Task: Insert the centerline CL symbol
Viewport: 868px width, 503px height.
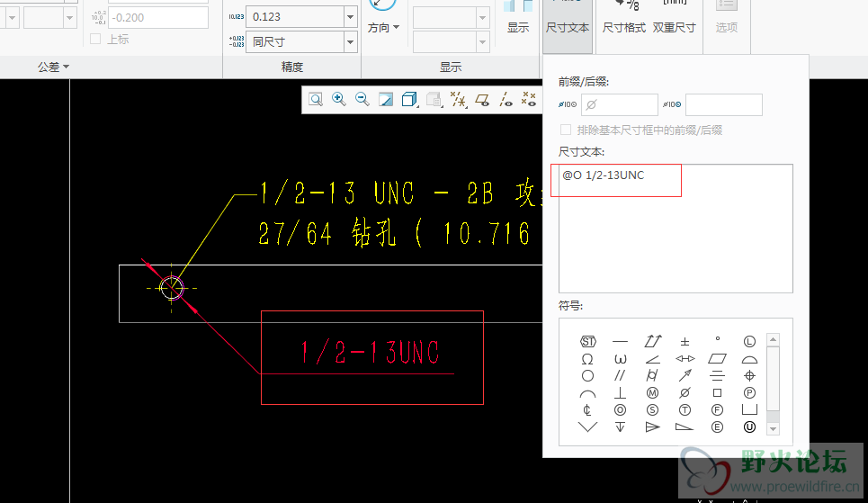Action: (x=588, y=410)
